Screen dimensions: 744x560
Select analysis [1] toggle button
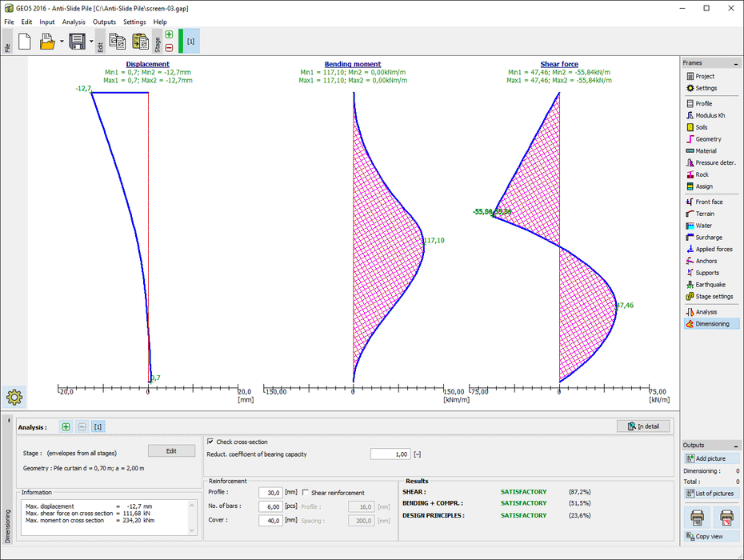98,427
